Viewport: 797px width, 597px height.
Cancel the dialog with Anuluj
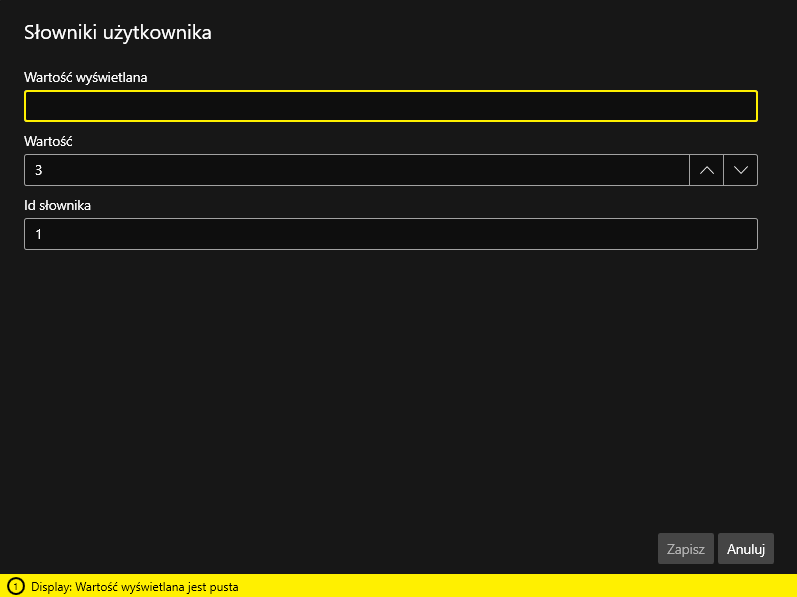[x=745, y=549]
